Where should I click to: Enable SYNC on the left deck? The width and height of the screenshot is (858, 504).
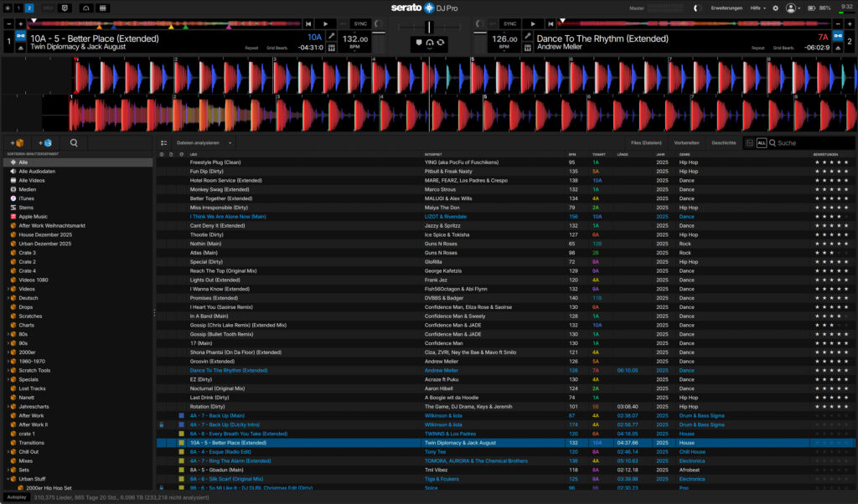click(x=360, y=23)
